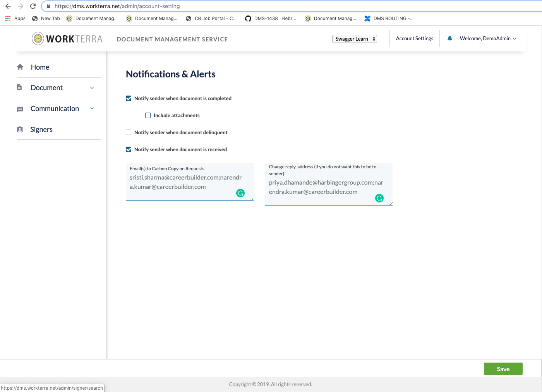542x392 pixels.
Task: Click the Change reply-address field
Action: [x=329, y=185]
